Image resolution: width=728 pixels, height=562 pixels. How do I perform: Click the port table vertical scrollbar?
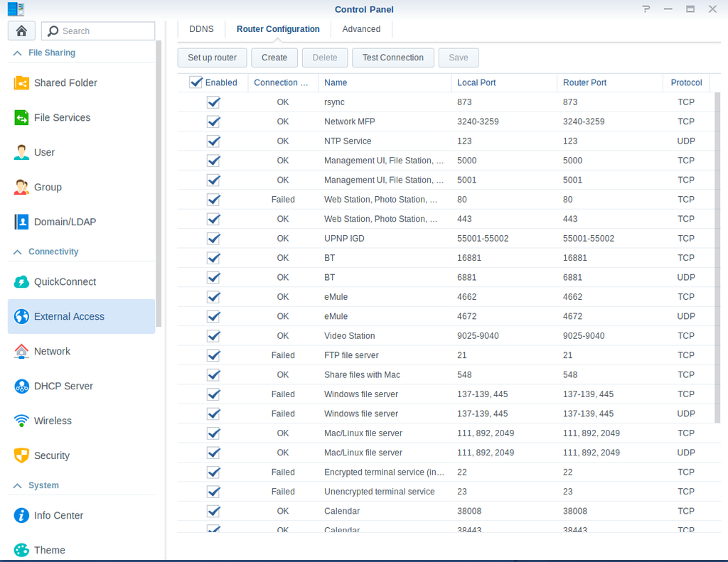point(717,258)
